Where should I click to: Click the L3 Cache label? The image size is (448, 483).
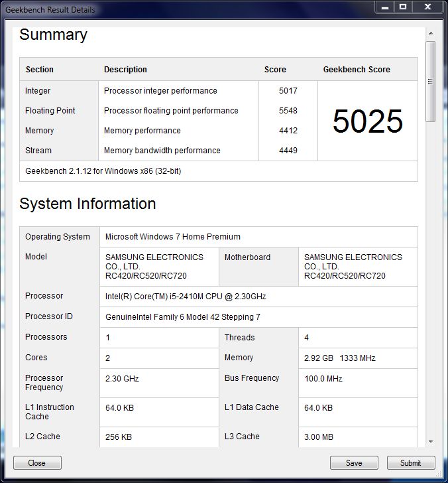242,437
